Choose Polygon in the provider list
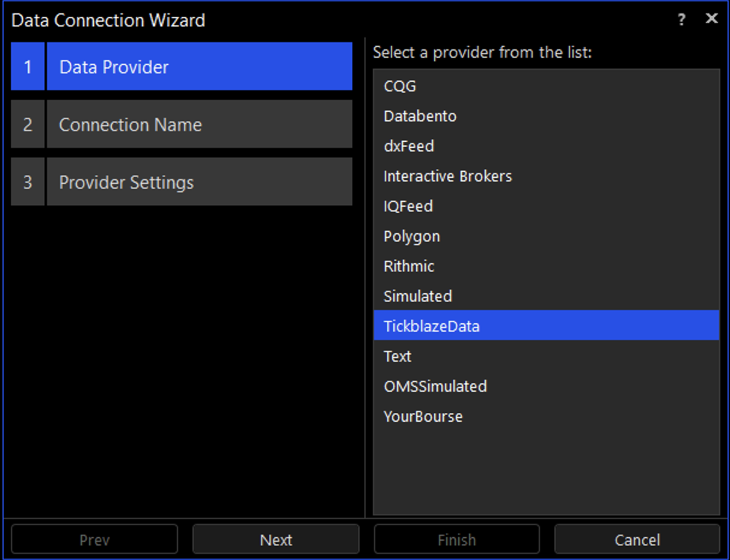This screenshot has height=560, width=730. [x=546, y=236]
